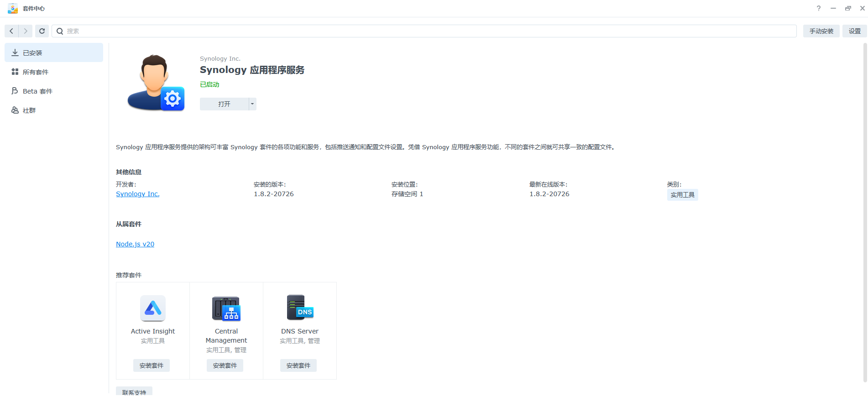
Task: Open the Active Insight package icon
Action: tap(153, 308)
